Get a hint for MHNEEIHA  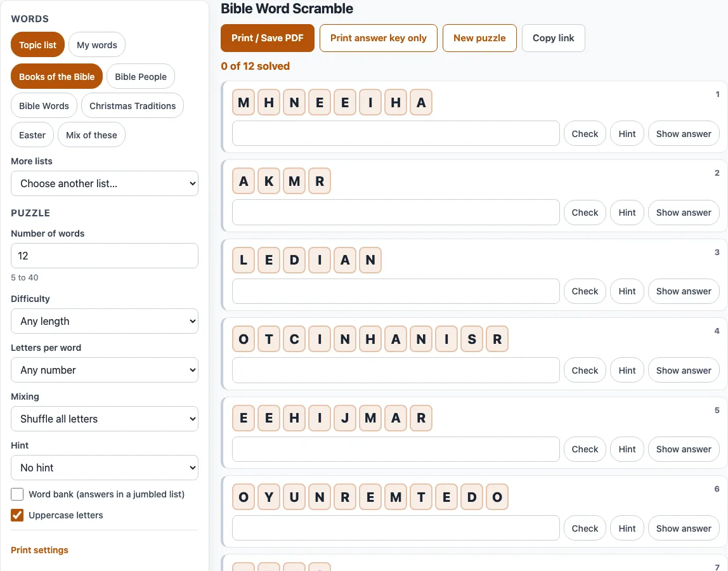627,133
